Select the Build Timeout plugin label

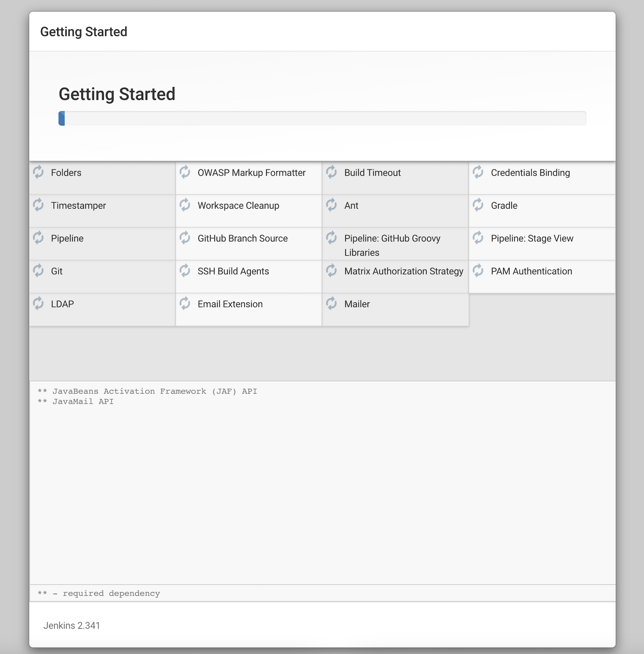coord(372,173)
